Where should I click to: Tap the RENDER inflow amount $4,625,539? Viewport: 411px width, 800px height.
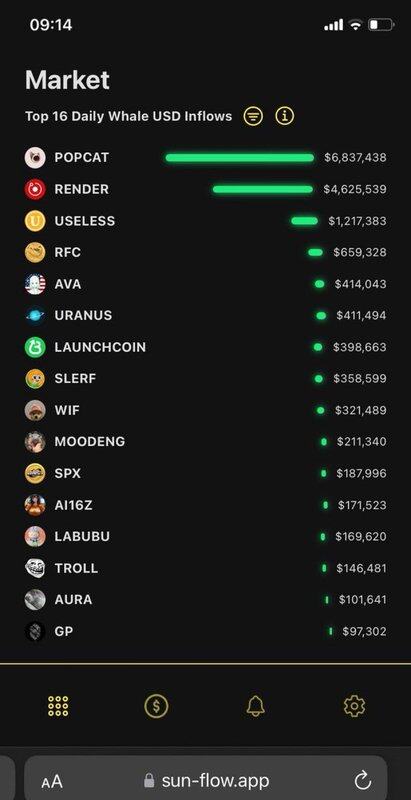[355, 189]
